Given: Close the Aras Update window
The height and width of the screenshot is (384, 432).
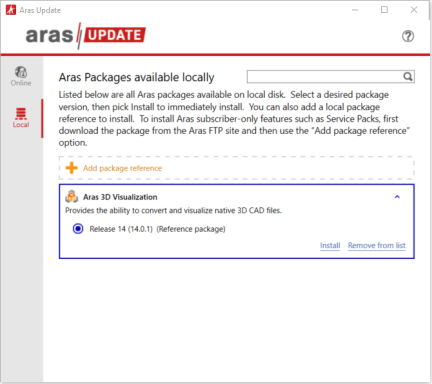Looking at the screenshot, I should [x=414, y=10].
